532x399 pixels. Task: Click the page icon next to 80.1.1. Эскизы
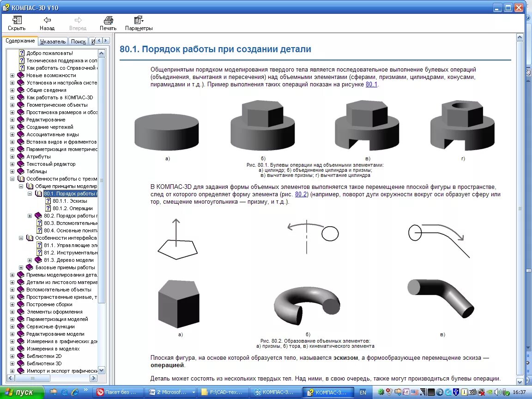click(48, 201)
